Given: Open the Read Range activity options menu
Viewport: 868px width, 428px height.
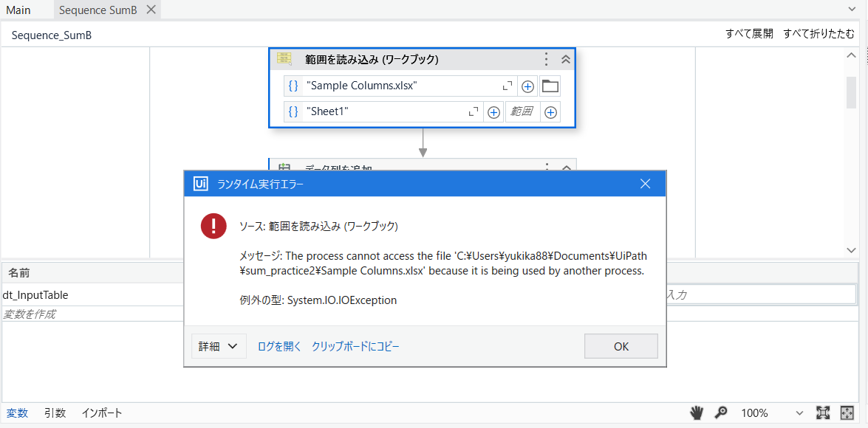Looking at the screenshot, I should tap(547, 59).
